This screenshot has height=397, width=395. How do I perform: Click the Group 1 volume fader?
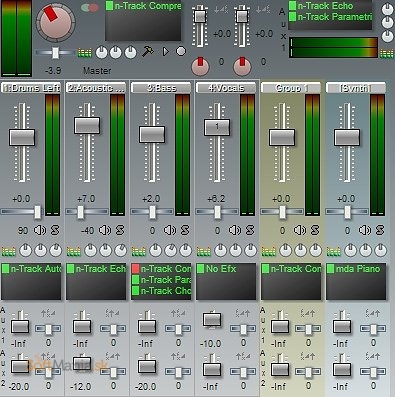[x=282, y=137]
